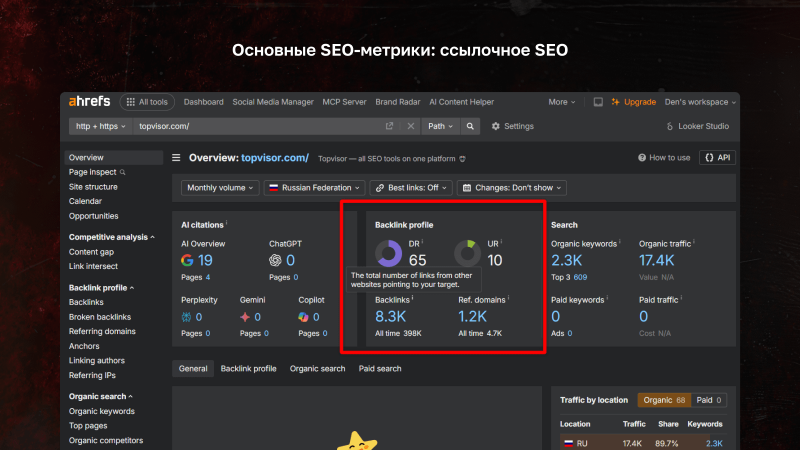Click the ChatGPT logo icon
The image size is (800, 450).
tap(275, 260)
